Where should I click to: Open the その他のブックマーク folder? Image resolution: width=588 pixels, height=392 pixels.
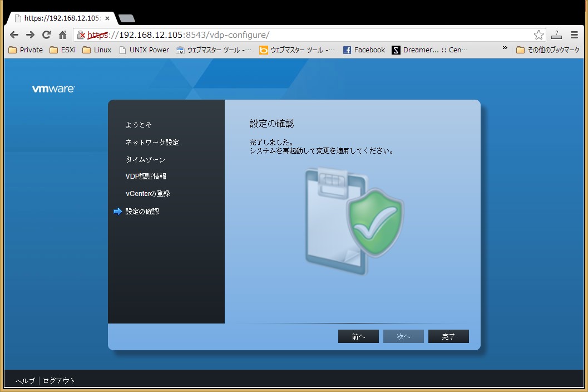(547, 50)
